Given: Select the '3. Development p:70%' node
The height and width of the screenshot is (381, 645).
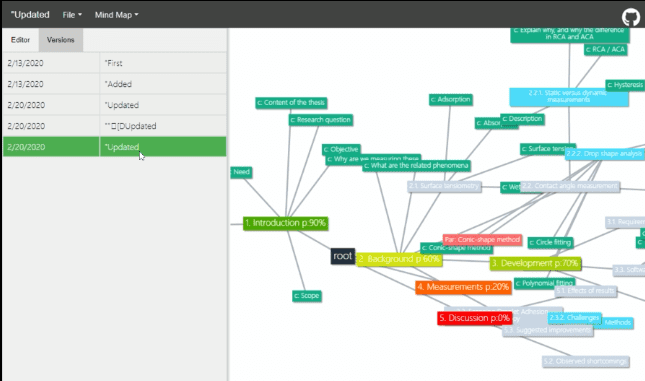Looking at the screenshot, I should click(535, 263).
